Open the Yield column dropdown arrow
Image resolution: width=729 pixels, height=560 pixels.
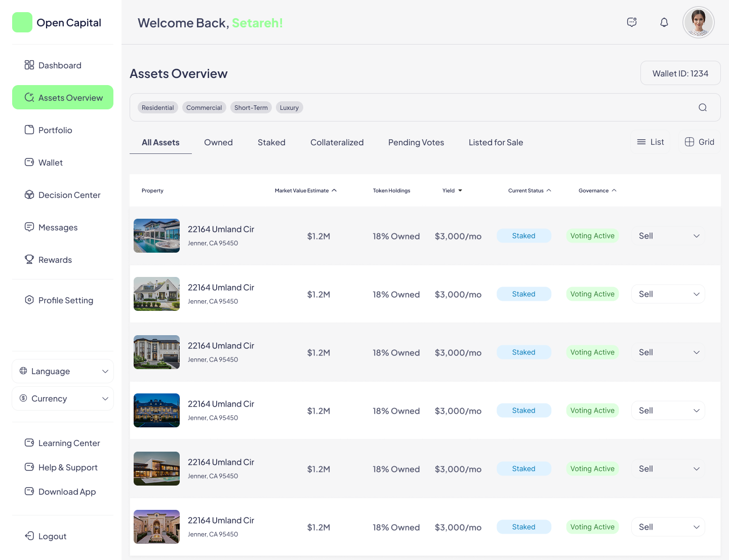460,190
